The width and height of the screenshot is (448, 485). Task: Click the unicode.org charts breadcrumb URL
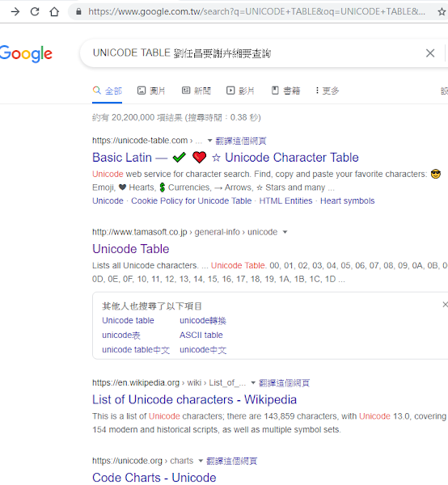(142, 461)
